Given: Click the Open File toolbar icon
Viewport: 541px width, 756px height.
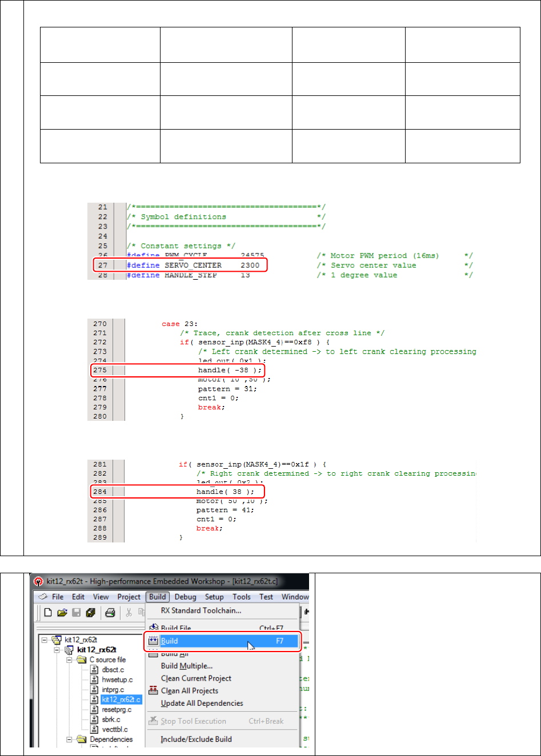Looking at the screenshot, I should pyautogui.click(x=62, y=613).
